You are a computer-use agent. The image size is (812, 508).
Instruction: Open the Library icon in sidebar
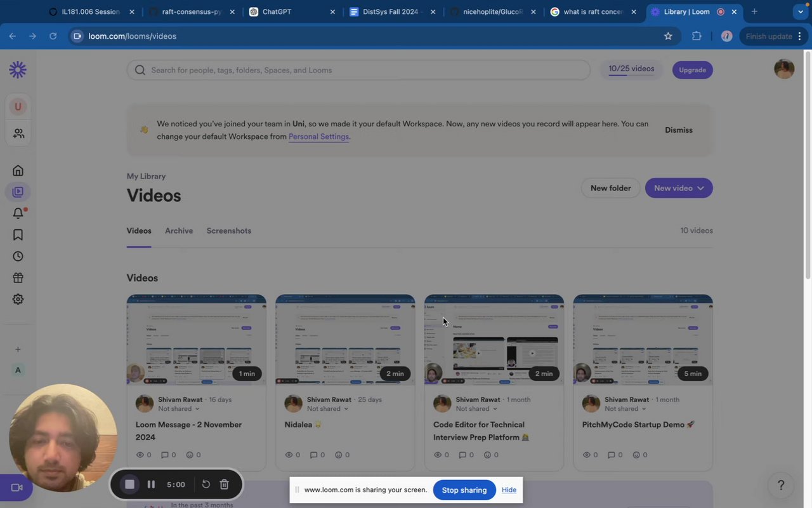click(x=18, y=192)
